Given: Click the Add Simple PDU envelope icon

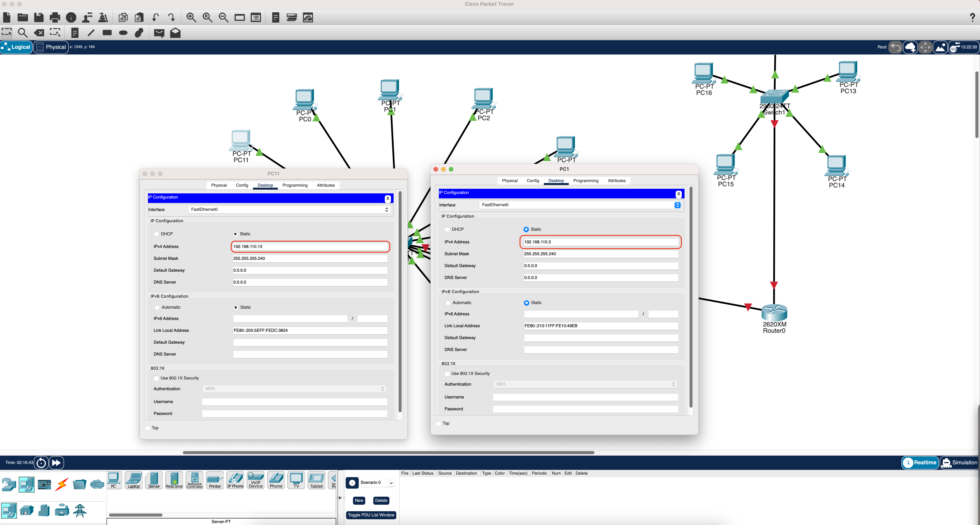Looking at the screenshot, I should coord(159,33).
